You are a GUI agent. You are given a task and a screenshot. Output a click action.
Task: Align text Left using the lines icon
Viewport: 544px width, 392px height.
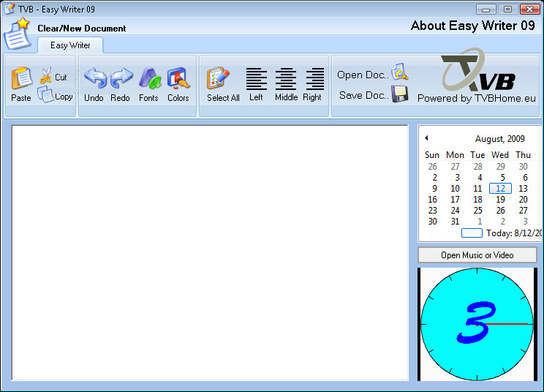pyautogui.click(x=257, y=79)
